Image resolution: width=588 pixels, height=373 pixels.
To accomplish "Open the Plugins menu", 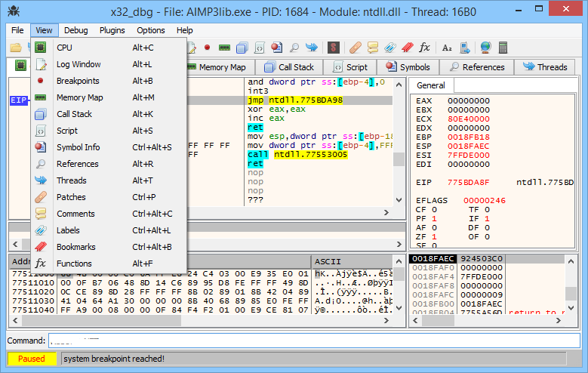I will (x=112, y=30).
